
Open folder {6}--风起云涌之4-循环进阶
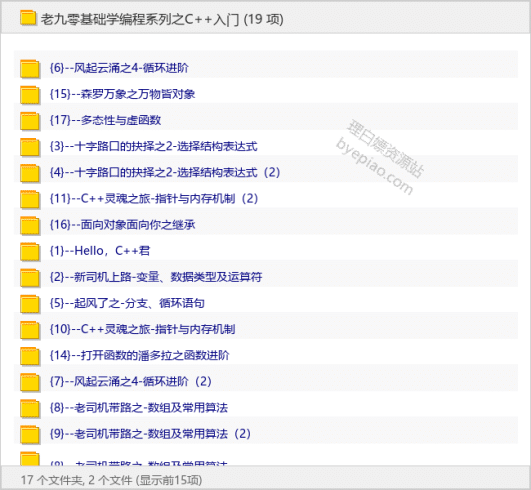119,68
